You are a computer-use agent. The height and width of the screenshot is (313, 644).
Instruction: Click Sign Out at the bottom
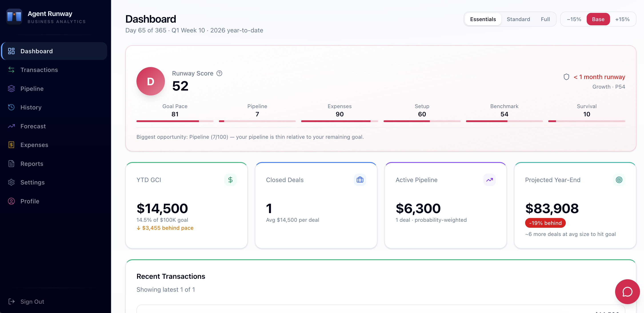click(x=32, y=301)
